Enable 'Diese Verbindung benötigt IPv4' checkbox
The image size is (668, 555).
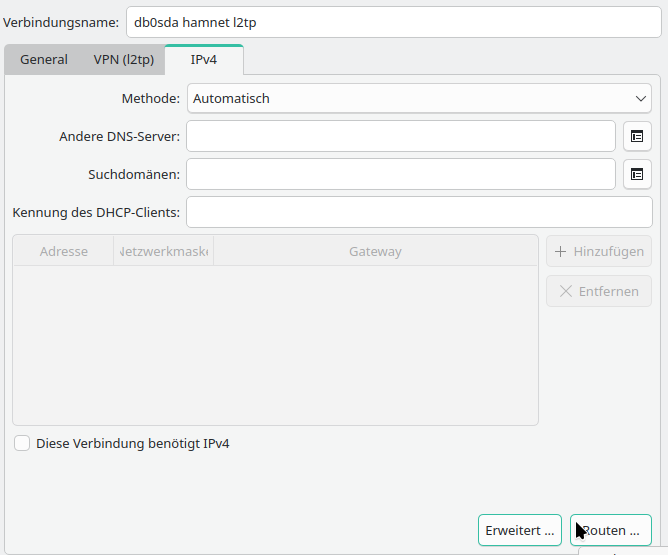click(x=22, y=443)
